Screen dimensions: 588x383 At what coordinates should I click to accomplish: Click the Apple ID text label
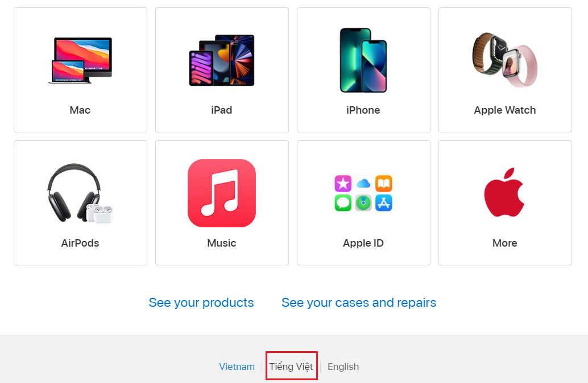coord(363,243)
